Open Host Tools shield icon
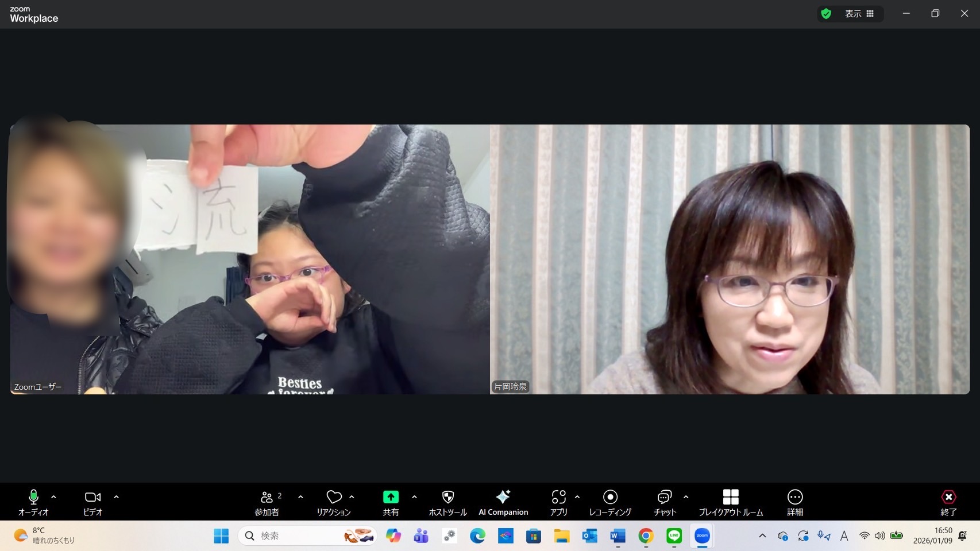This screenshot has height=551, width=980. [448, 497]
